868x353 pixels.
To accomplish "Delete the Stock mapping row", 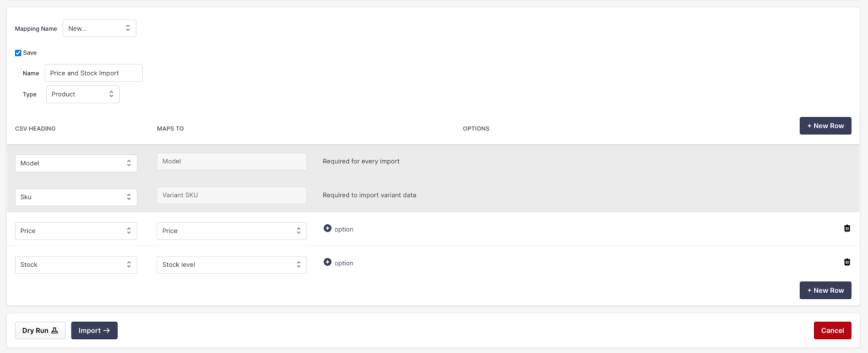I will 847,262.
